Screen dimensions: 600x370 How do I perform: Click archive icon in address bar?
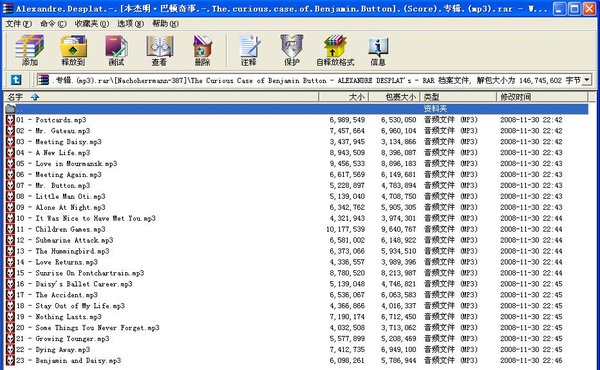[43, 80]
